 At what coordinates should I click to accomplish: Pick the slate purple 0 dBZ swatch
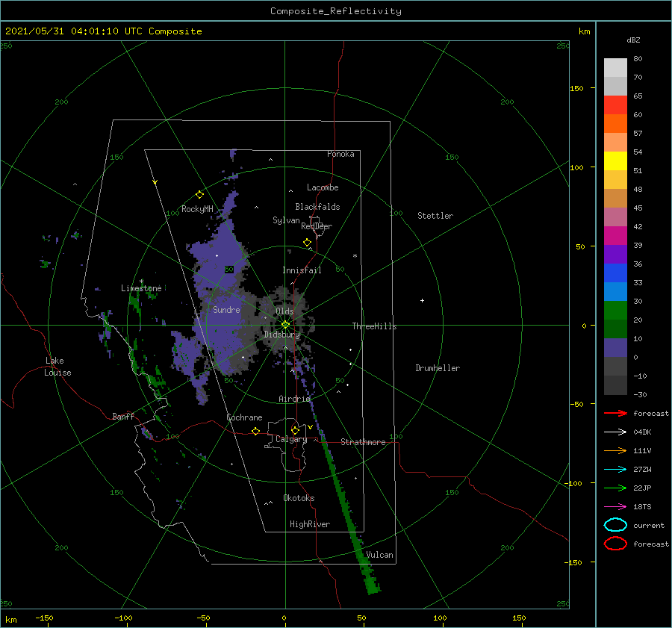pyautogui.click(x=615, y=348)
